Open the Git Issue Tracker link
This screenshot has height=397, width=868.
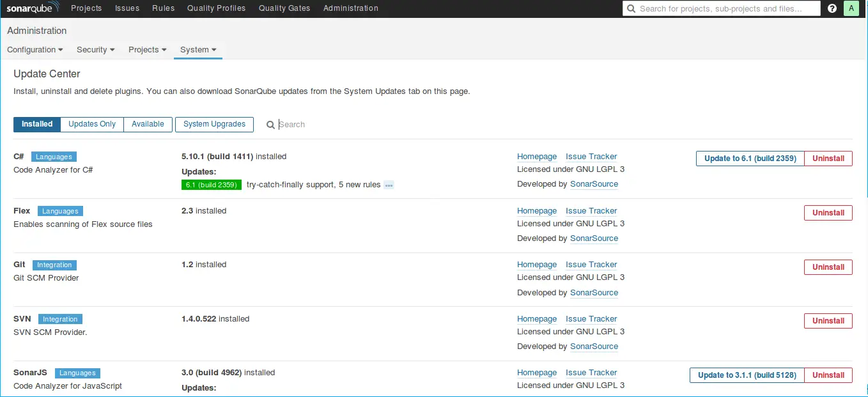[x=591, y=265]
